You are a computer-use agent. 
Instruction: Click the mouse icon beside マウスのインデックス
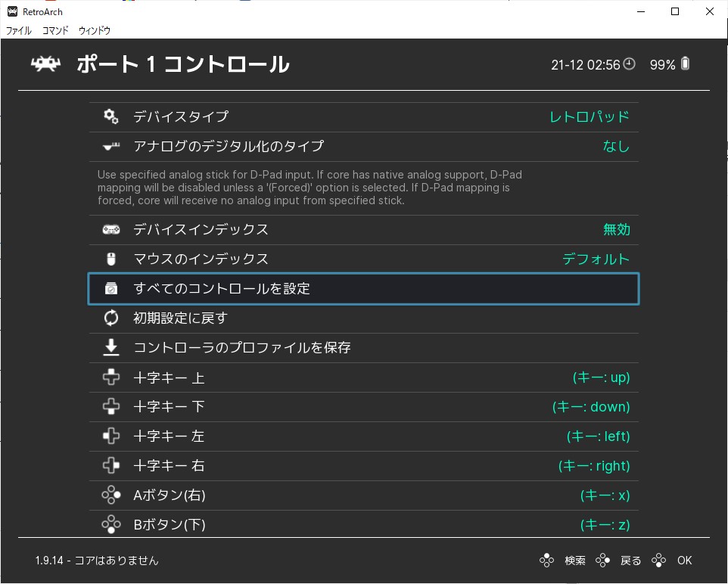coord(111,259)
